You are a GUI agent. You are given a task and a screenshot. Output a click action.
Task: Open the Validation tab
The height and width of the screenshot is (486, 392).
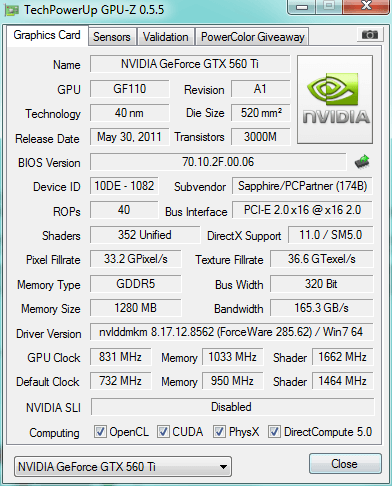(166, 37)
